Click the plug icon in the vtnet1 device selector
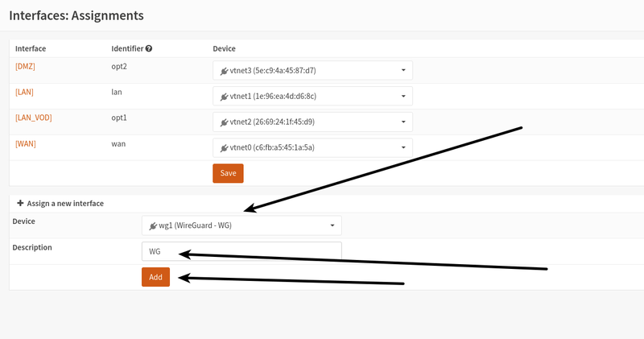This screenshot has height=339, width=644. pyautogui.click(x=226, y=97)
